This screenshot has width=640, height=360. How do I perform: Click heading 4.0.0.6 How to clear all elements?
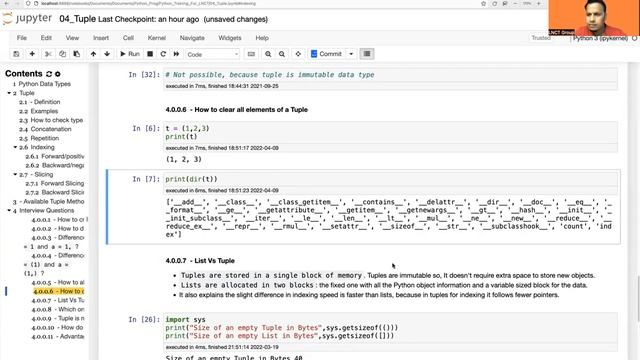237,109
